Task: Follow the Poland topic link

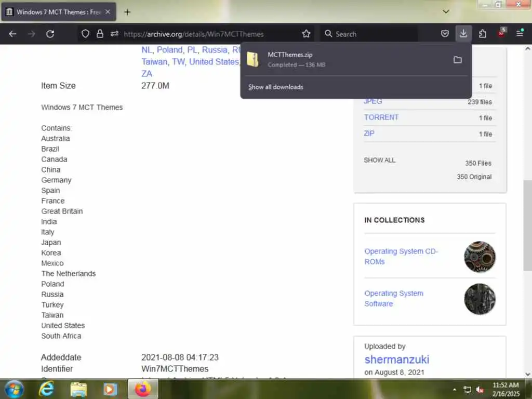Action: 169,50
